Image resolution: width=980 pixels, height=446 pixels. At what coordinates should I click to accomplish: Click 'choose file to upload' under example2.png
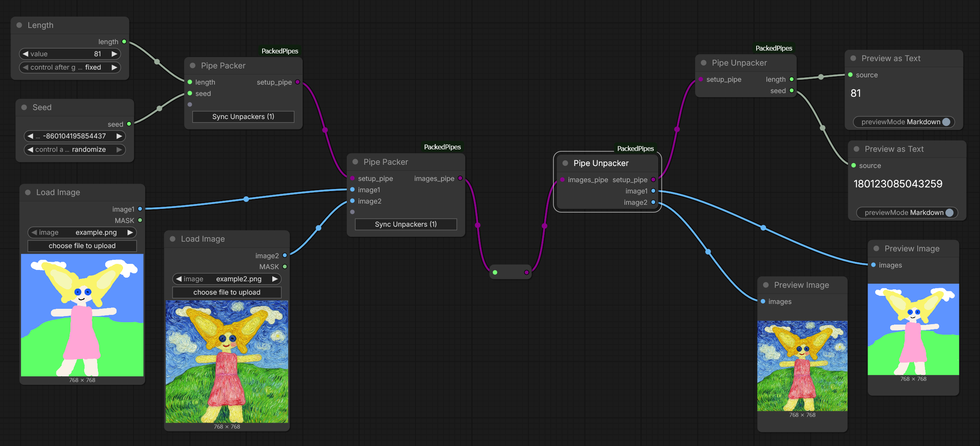227,292
